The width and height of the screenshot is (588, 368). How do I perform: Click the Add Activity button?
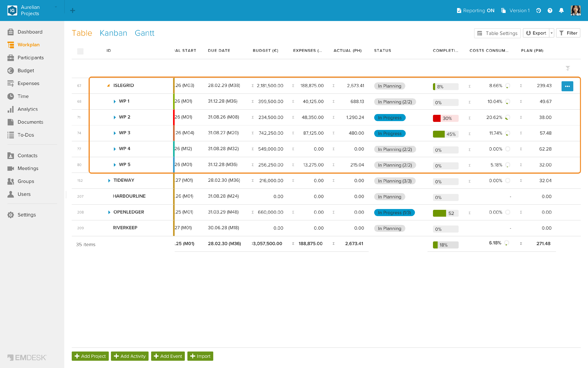(130, 356)
